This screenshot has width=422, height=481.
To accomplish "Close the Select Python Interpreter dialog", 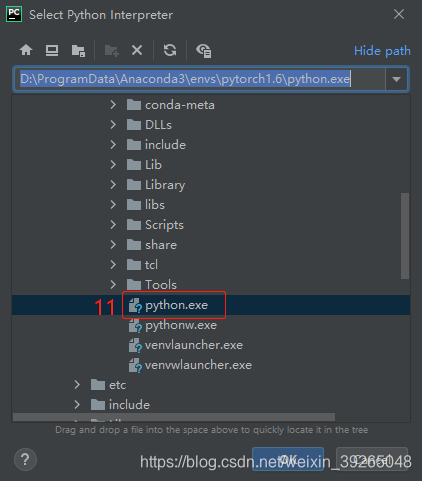I will [x=399, y=14].
